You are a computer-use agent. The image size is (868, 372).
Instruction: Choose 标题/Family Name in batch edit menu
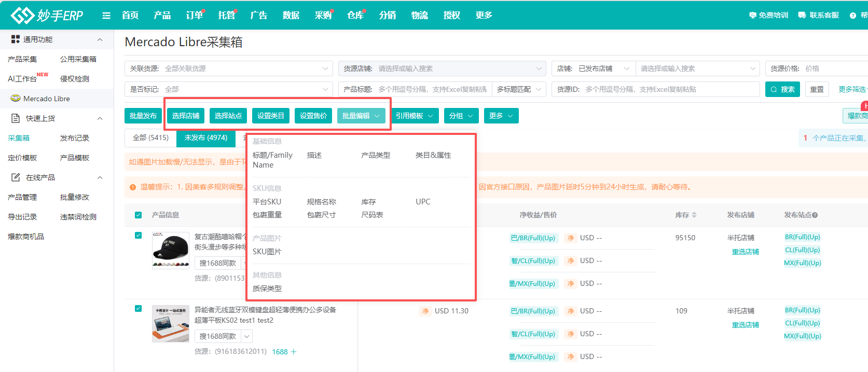(273, 160)
